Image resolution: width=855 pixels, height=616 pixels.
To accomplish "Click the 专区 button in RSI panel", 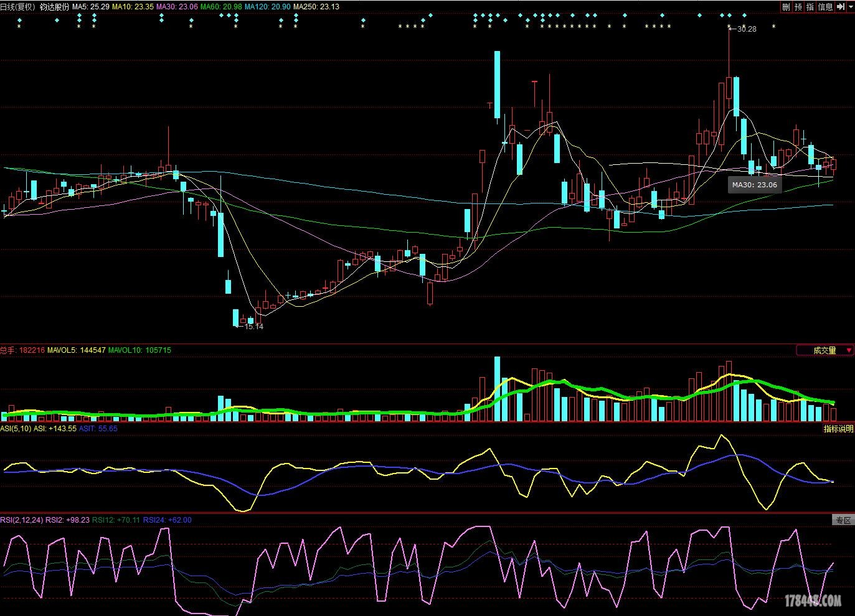I will [x=843, y=520].
